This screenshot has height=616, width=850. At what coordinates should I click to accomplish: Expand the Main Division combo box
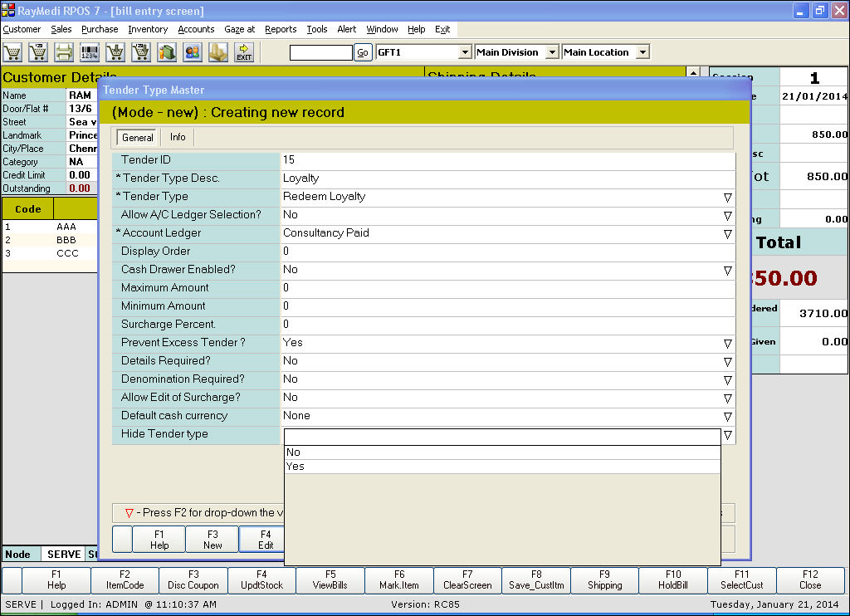point(552,52)
